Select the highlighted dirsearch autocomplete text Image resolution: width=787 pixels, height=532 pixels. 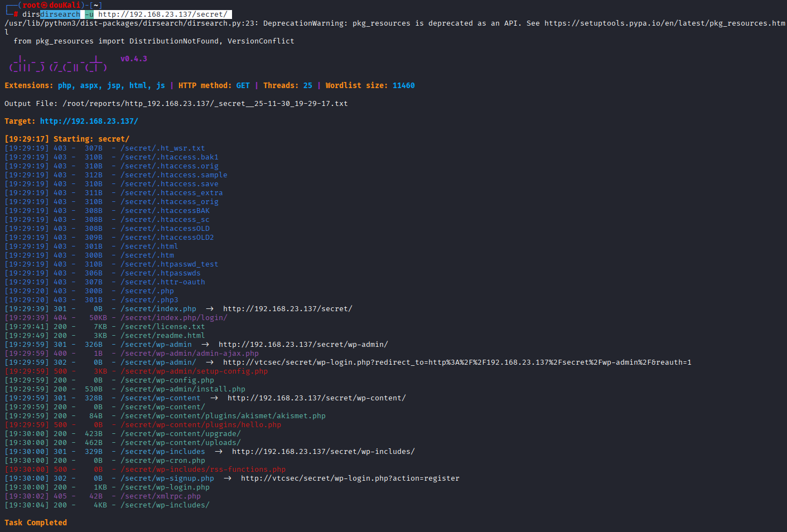pos(60,14)
